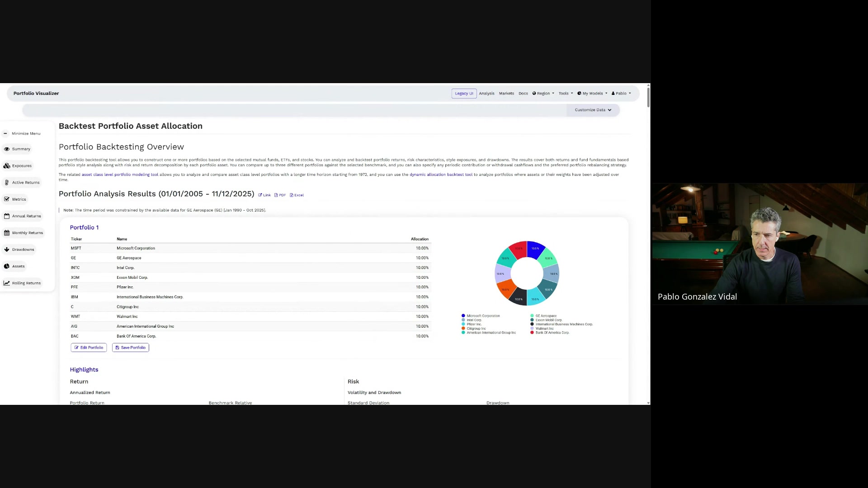Toggle Exxon Mobil Corp. legend entry
The image size is (868, 488).
tap(546, 320)
